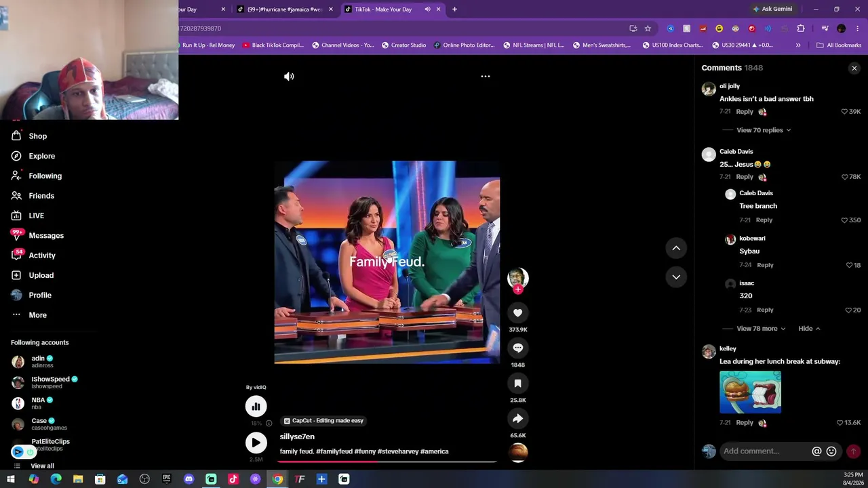This screenshot has width=868, height=488.
Task: Open Discord from the Windows taskbar
Action: (189, 479)
